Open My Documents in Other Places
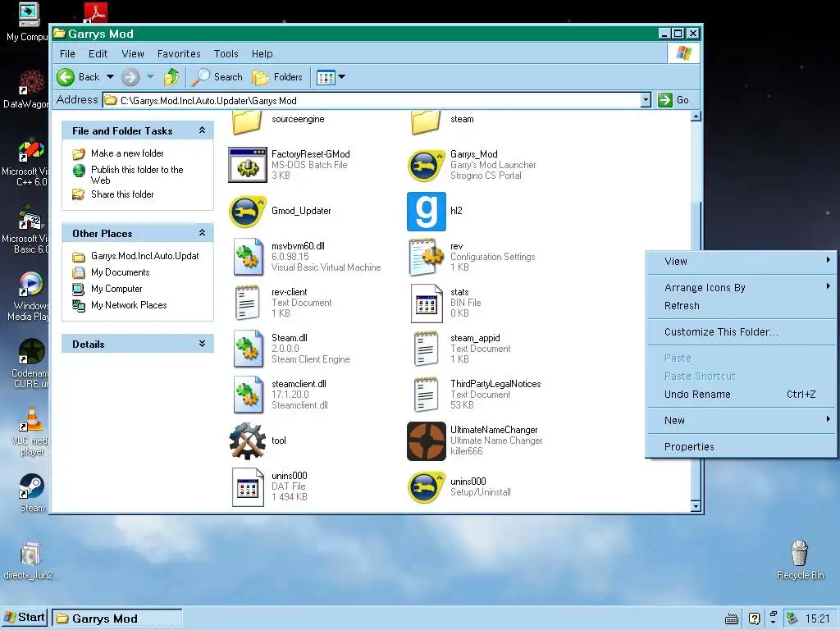 pyautogui.click(x=120, y=272)
